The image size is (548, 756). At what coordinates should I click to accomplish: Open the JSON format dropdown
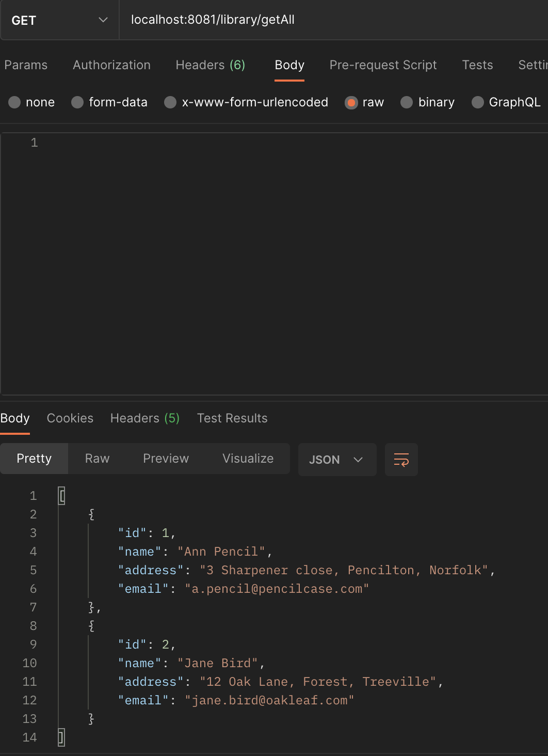[337, 459]
